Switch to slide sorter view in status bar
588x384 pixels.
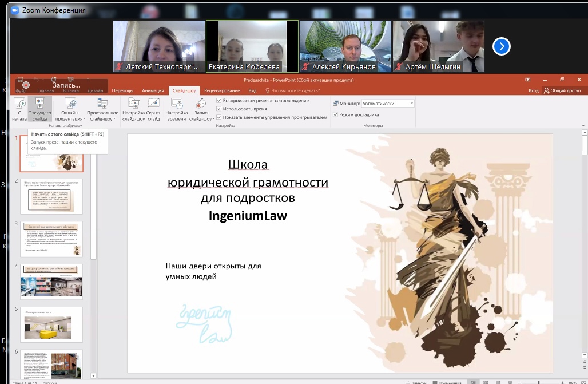coord(486,382)
